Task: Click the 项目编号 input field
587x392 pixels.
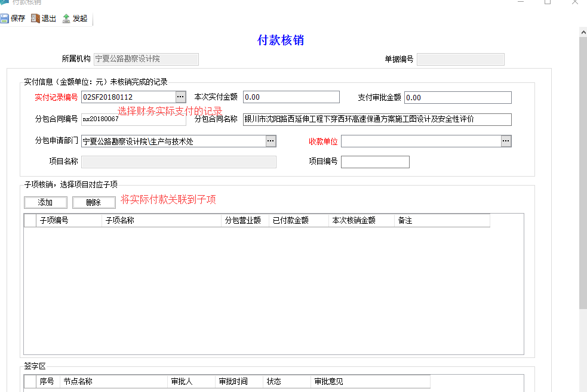Action: (x=375, y=162)
